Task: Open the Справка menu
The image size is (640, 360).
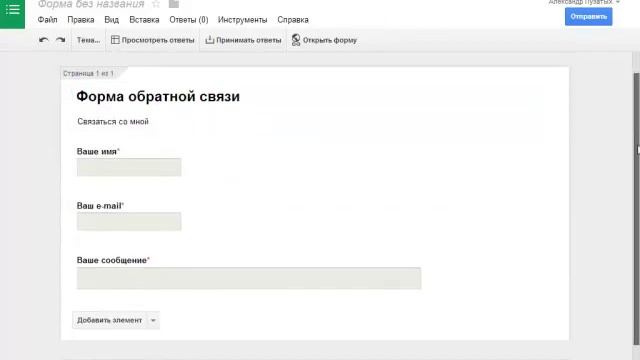Action: [293, 20]
